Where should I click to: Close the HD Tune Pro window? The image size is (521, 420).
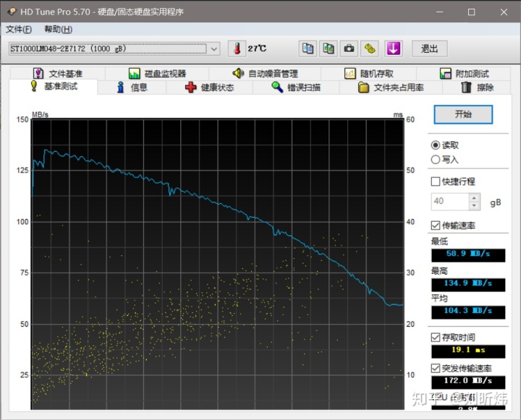tap(504, 12)
